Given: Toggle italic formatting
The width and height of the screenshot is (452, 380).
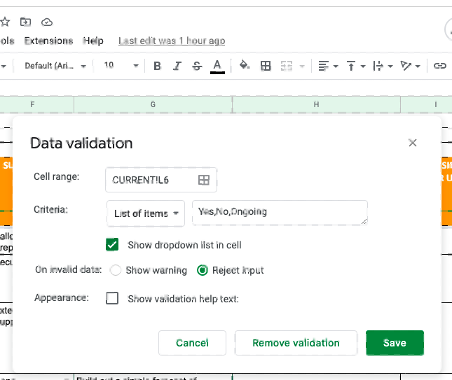Looking at the screenshot, I should click(177, 66).
